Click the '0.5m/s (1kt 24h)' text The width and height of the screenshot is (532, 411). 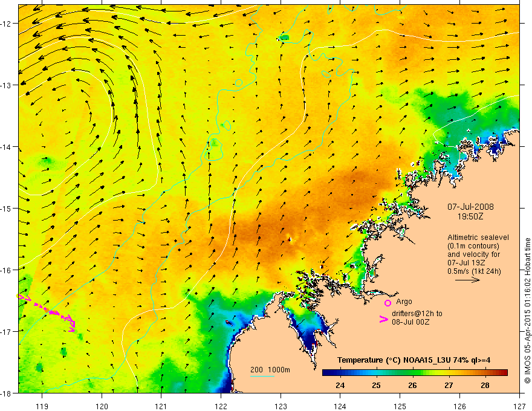click(x=474, y=271)
